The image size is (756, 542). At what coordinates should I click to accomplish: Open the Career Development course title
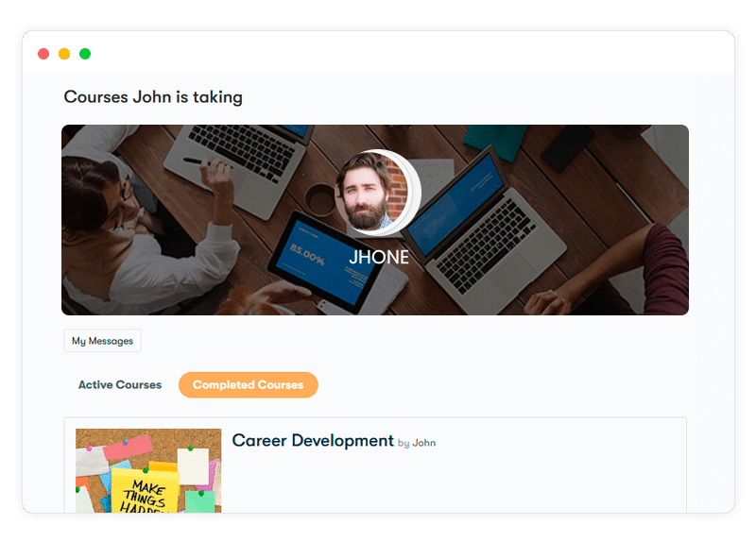click(x=313, y=440)
